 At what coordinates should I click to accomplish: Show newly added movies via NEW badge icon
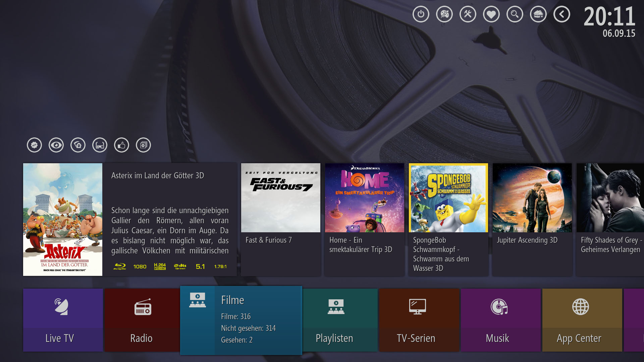pos(34,145)
